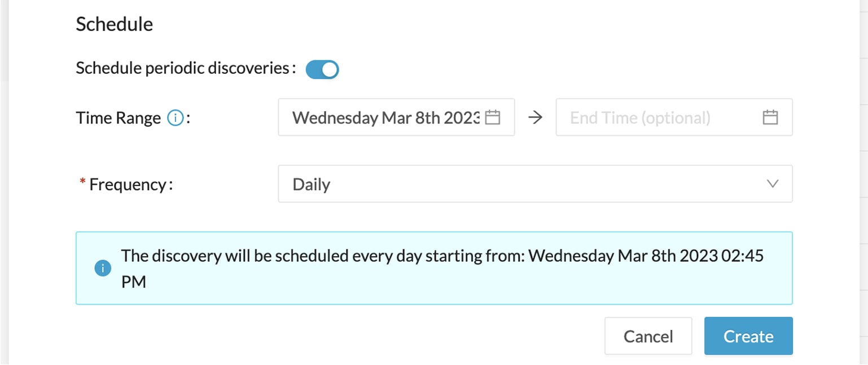Click the Create button

748,336
